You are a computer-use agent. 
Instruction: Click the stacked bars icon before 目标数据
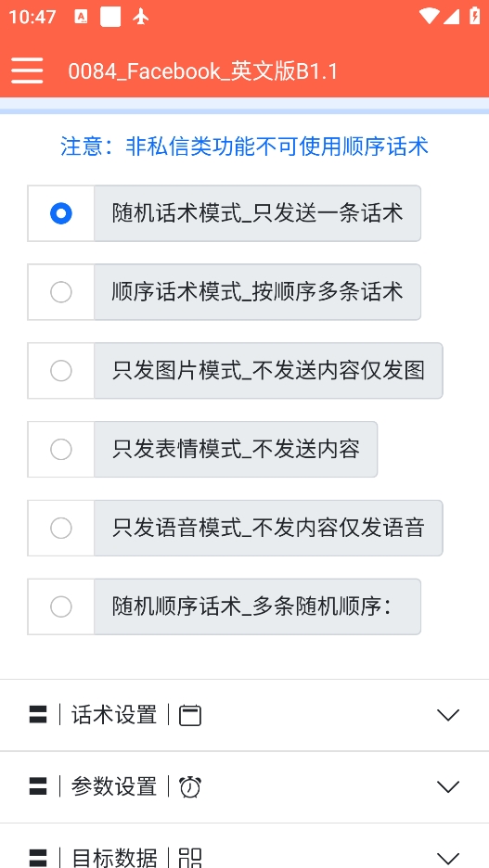click(38, 858)
